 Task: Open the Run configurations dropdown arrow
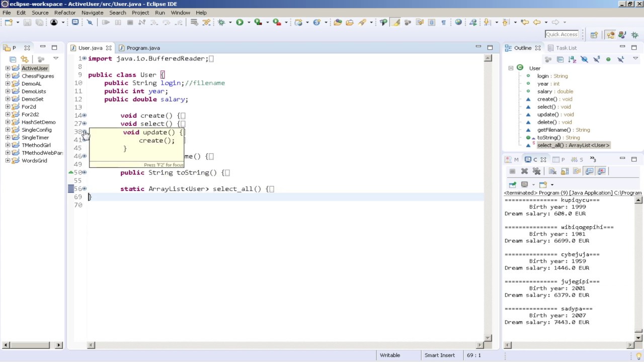click(x=249, y=22)
